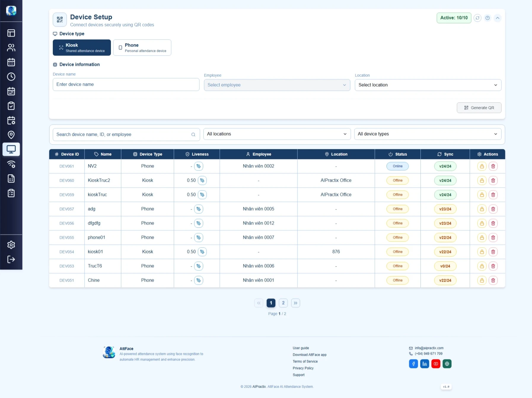Expand the All device types filter
Viewport: 532px width, 398px height.
point(428,134)
